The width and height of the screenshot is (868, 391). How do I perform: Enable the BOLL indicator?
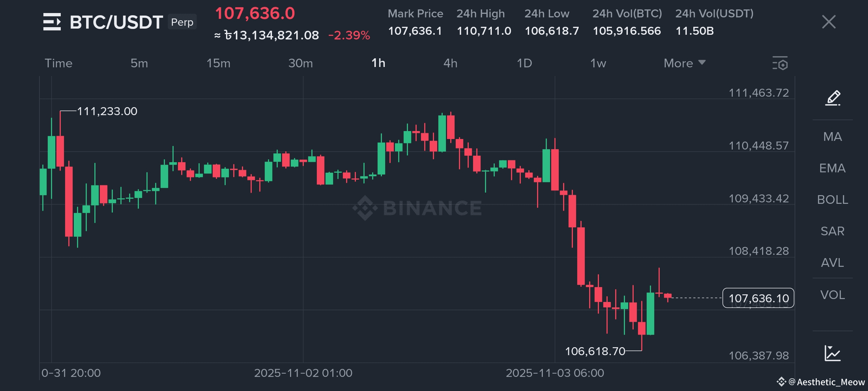[x=832, y=199]
